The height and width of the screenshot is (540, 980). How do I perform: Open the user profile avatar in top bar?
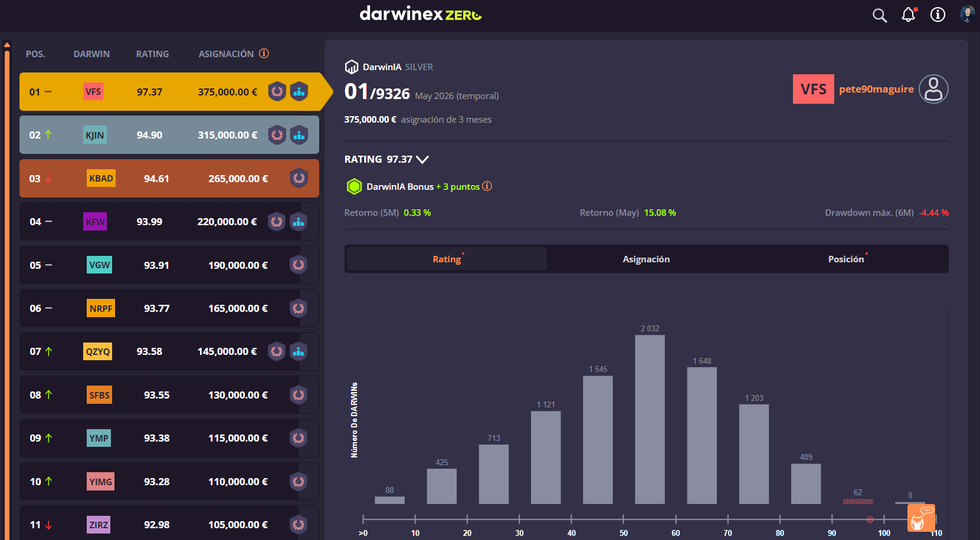(967, 14)
